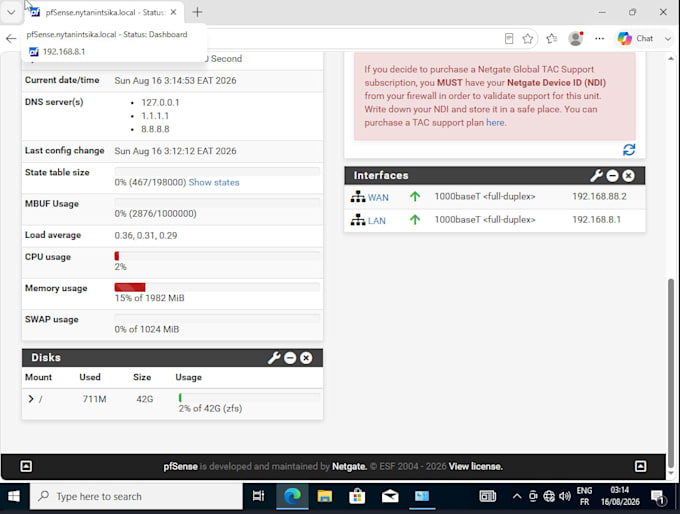Open the Copilot Chat button
The image size is (680, 514).
click(636, 39)
